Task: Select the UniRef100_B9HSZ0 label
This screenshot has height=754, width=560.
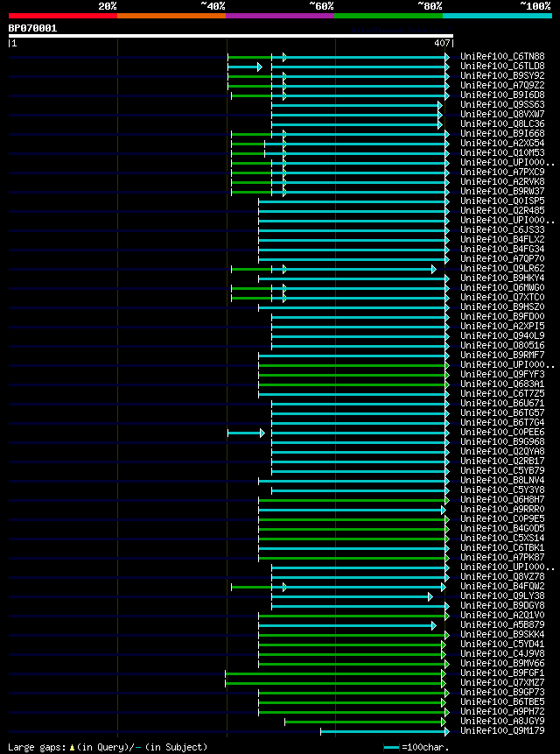Action: click(x=502, y=307)
